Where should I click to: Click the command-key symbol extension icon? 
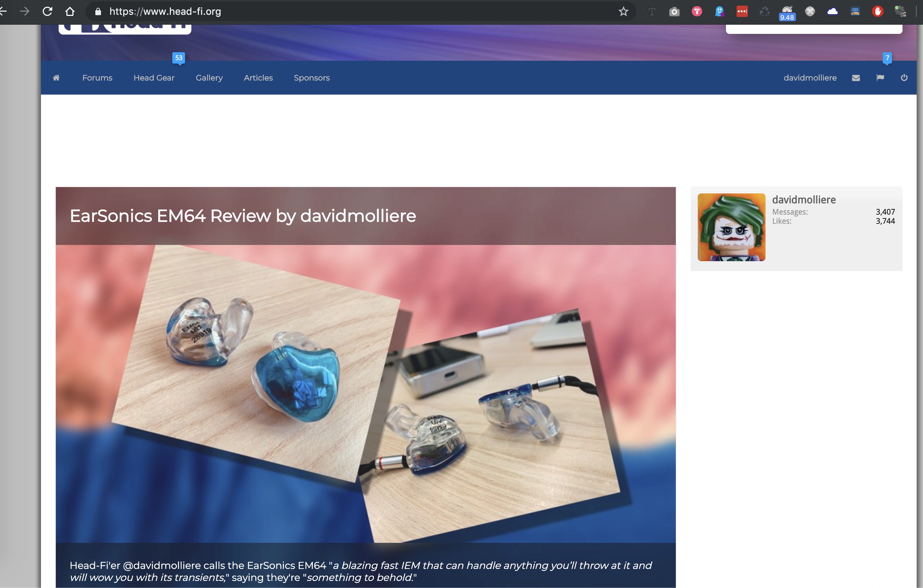click(810, 12)
